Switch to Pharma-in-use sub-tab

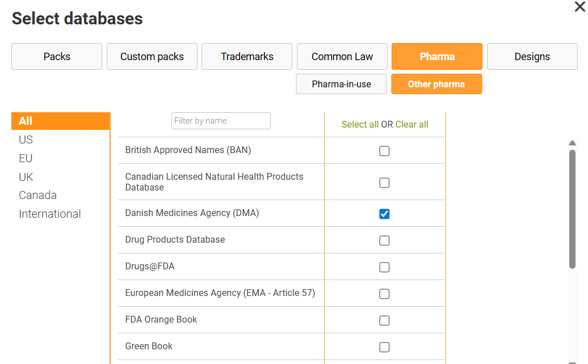pos(341,84)
